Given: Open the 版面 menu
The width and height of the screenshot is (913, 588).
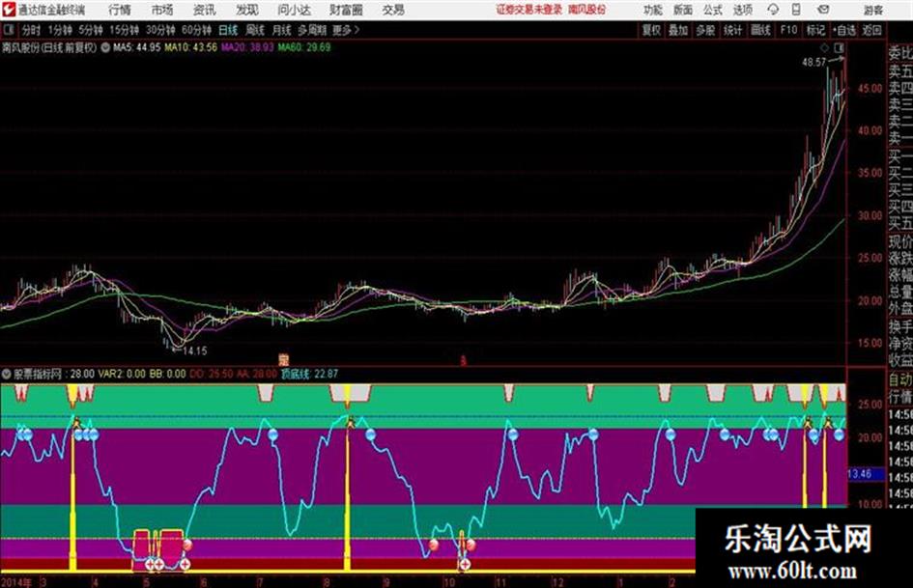Looking at the screenshot, I should point(683,10).
